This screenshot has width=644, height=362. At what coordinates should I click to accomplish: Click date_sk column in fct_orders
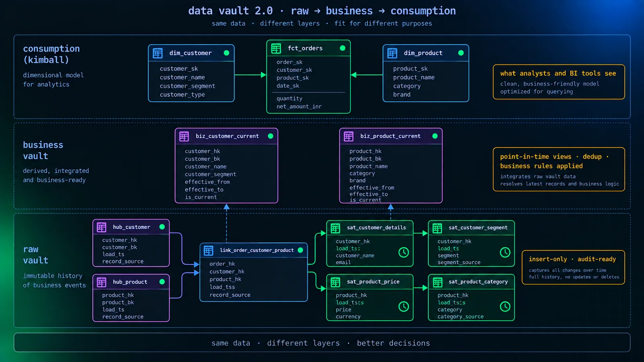coord(288,86)
